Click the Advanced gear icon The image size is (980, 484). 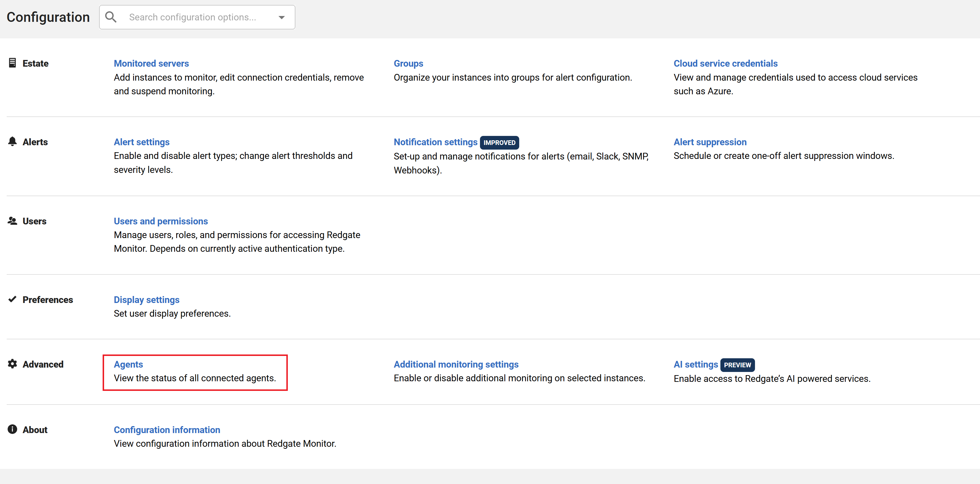12,364
